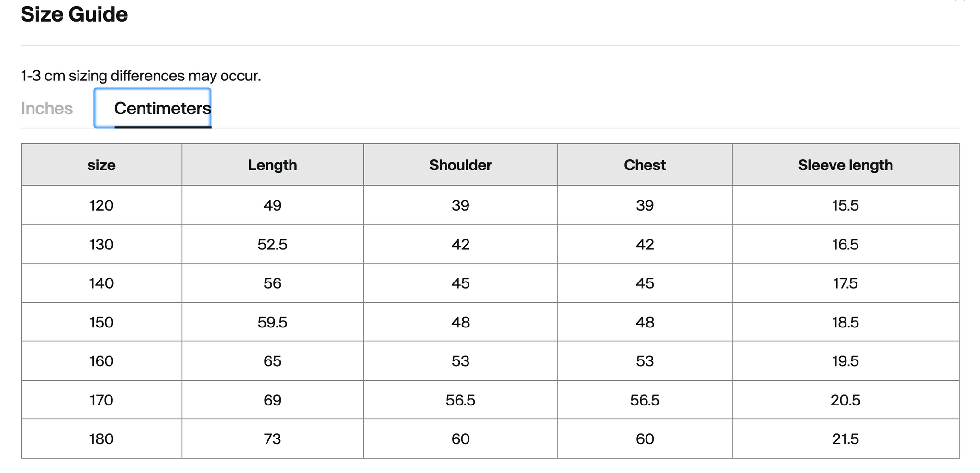Image resolution: width=980 pixels, height=473 pixels.
Task: Click the Sleeve length column header
Action: pyautogui.click(x=846, y=165)
